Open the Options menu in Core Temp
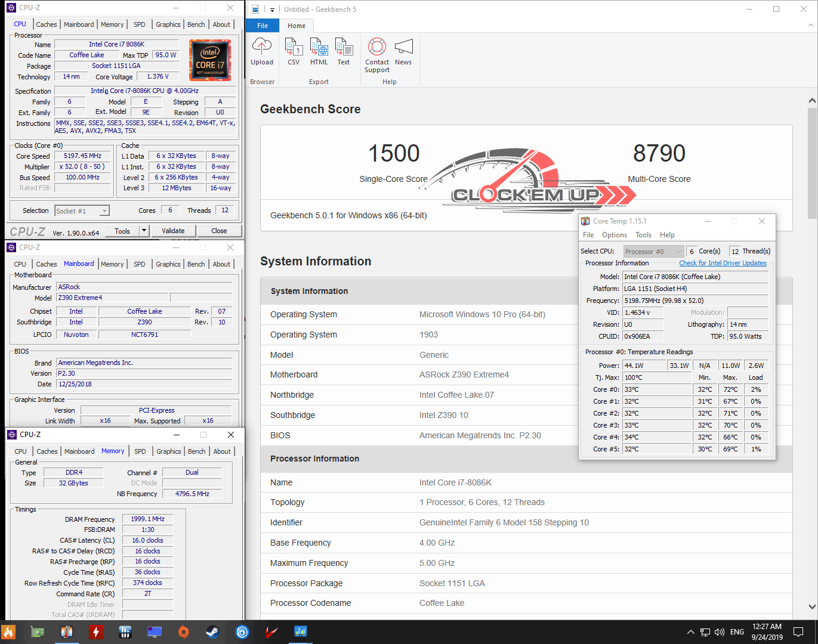Viewport: 818px width, 644px height. click(x=614, y=235)
